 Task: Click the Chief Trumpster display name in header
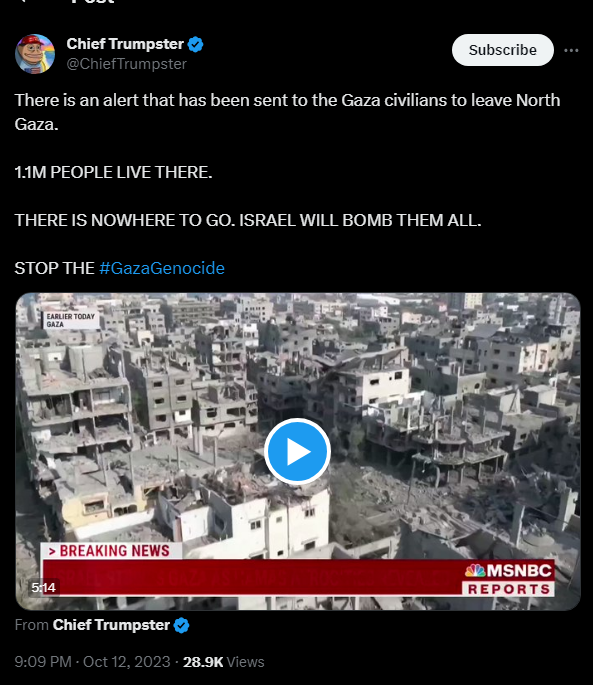point(125,44)
